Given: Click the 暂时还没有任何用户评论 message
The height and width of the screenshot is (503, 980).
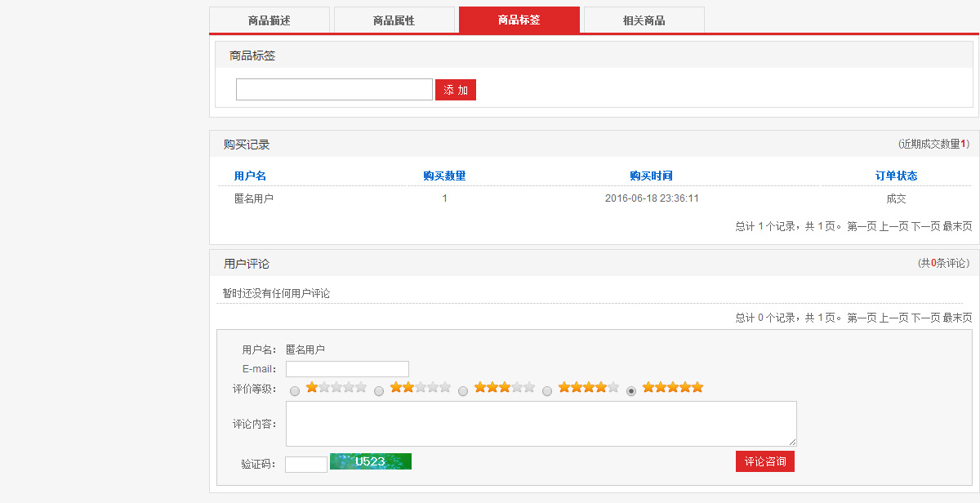Looking at the screenshot, I should click(276, 293).
